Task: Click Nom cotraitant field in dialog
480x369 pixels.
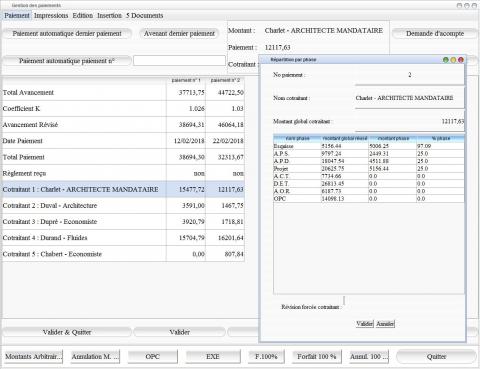Action: [409, 98]
